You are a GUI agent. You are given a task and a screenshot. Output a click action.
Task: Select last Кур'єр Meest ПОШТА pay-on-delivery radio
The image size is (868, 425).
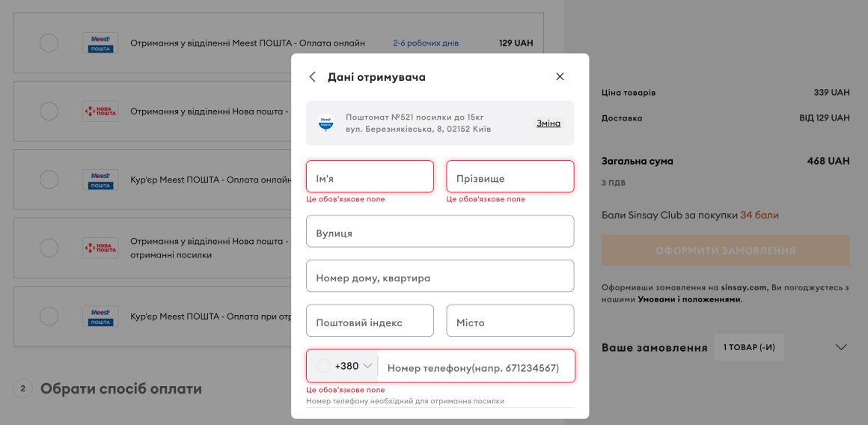click(x=49, y=317)
